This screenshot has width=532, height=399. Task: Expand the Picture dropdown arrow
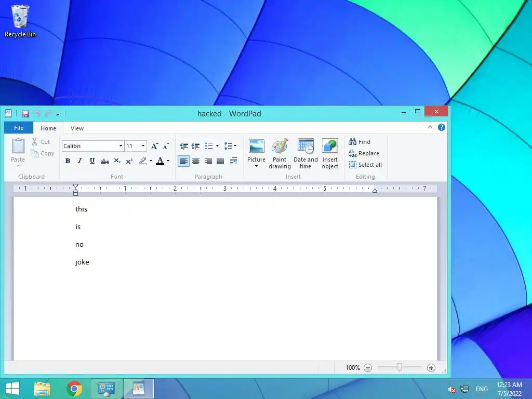pyautogui.click(x=257, y=166)
